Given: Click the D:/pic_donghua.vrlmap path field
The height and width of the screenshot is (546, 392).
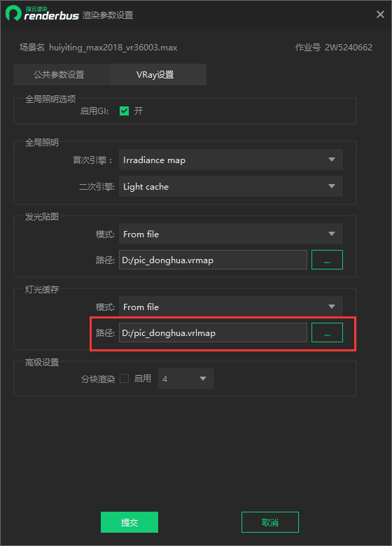Looking at the screenshot, I should pos(213,332).
